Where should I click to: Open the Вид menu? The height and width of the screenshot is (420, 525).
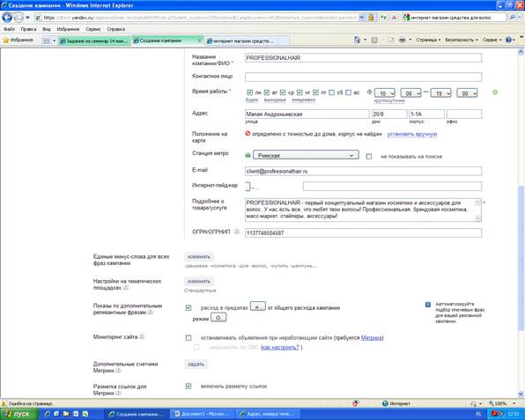(x=47, y=29)
